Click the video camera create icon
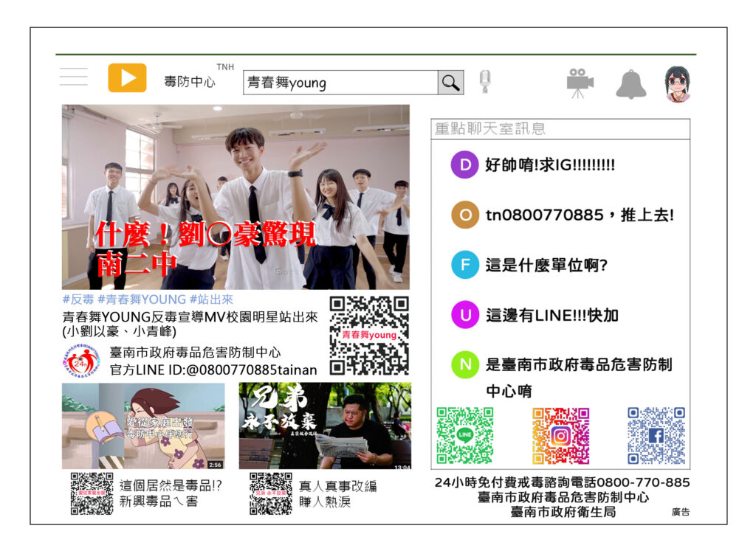This screenshot has height=551, width=756. pos(580,83)
